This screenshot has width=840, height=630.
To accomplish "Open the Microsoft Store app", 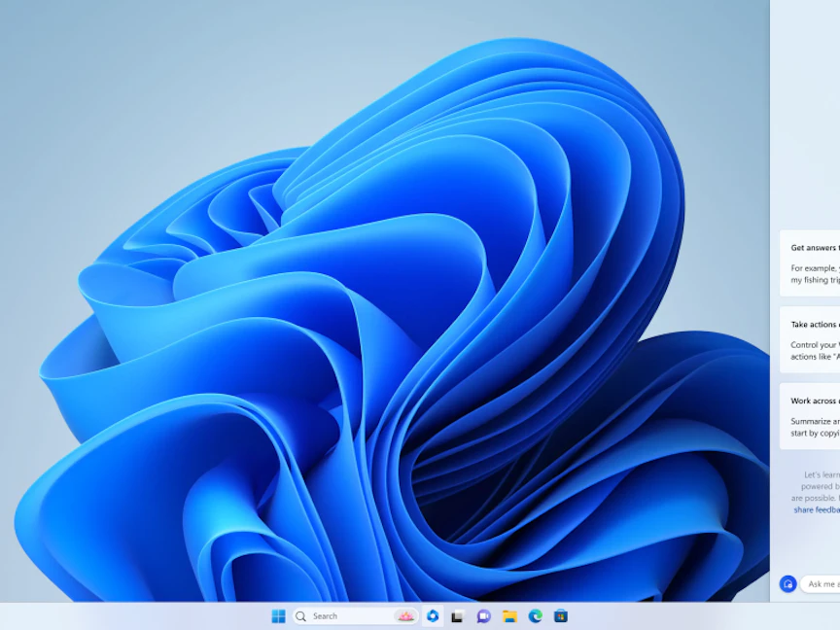I will pyautogui.click(x=561, y=615).
